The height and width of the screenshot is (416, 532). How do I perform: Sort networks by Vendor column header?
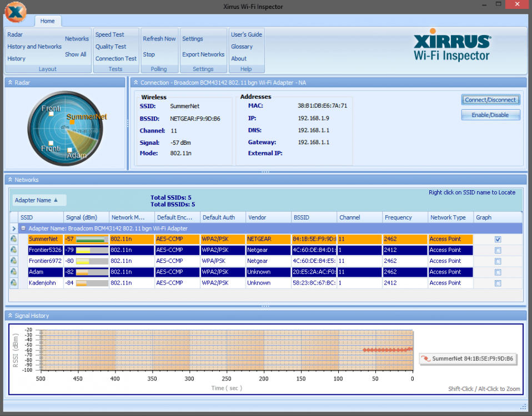click(x=268, y=217)
